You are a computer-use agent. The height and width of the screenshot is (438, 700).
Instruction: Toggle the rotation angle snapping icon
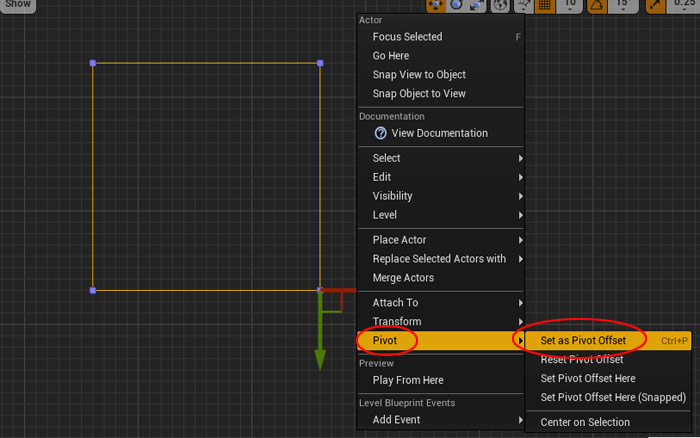click(596, 5)
